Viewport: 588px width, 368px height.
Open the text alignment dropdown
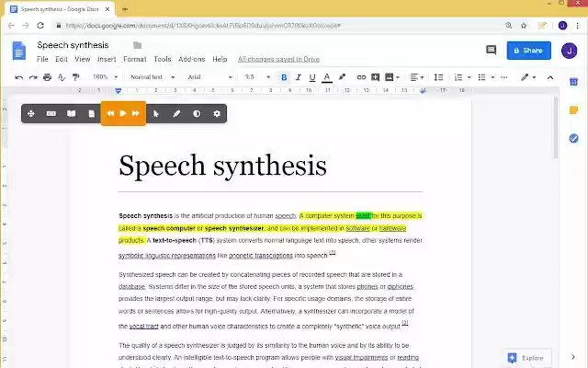point(416,77)
